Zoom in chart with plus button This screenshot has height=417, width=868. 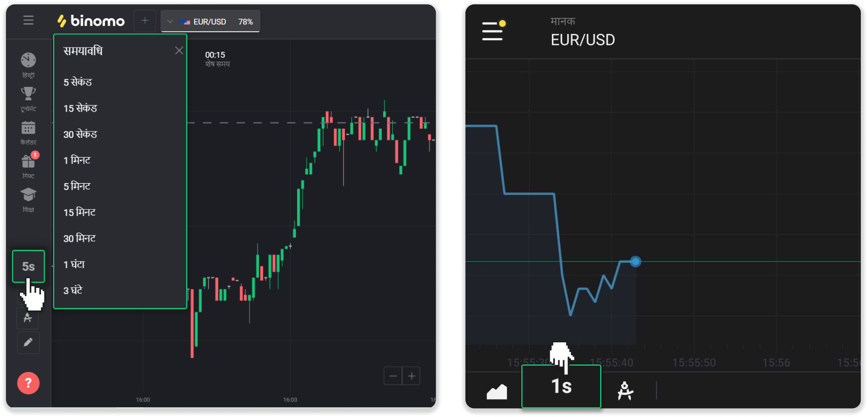point(411,376)
